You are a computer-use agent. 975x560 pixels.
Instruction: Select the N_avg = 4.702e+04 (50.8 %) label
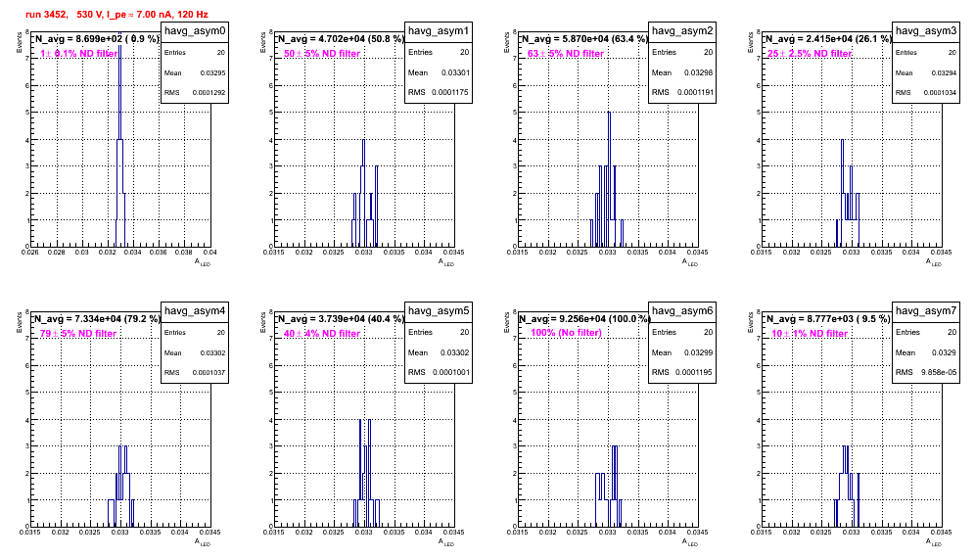pos(341,38)
